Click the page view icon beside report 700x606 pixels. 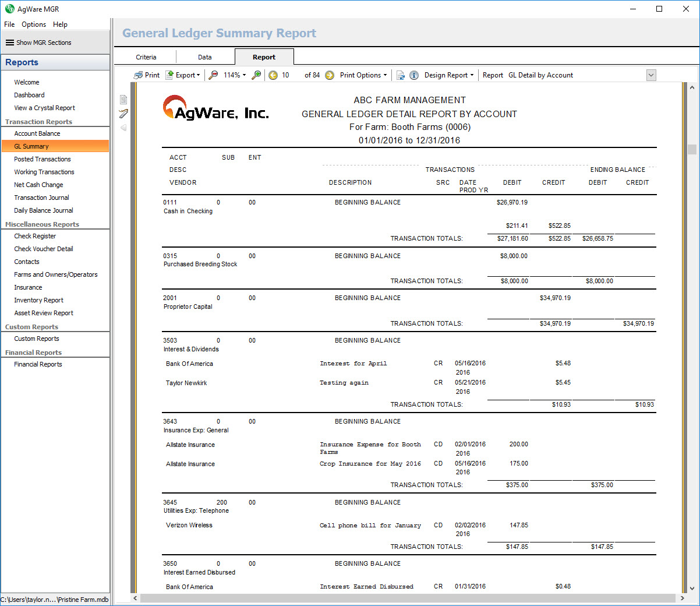[123, 100]
